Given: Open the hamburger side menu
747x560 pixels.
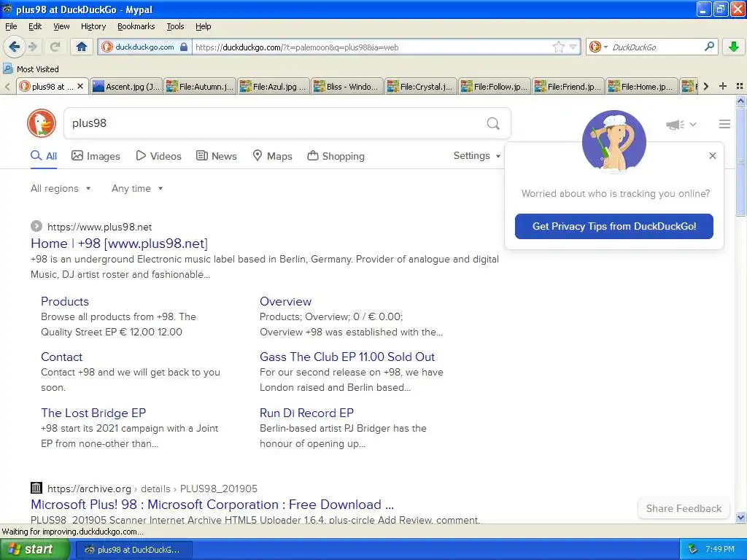Looking at the screenshot, I should 724,124.
